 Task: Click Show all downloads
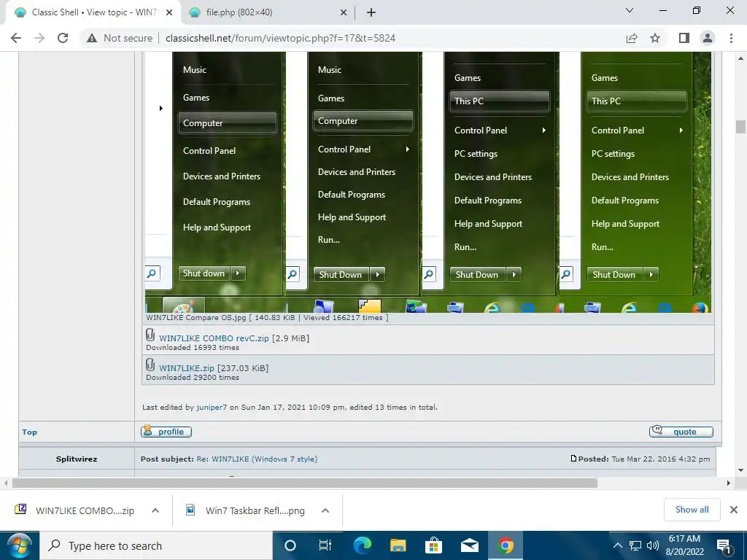point(692,510)
